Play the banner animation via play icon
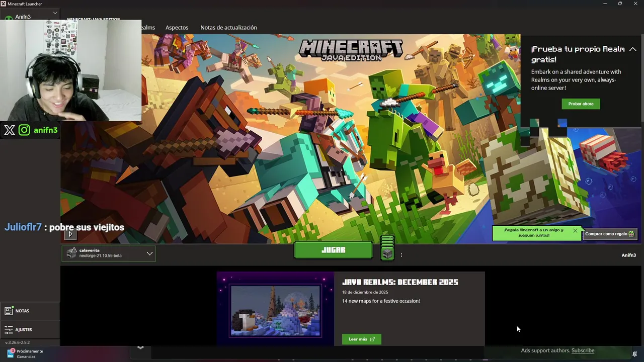The height and width of the screenshot is (362, 644). (70, 234)
